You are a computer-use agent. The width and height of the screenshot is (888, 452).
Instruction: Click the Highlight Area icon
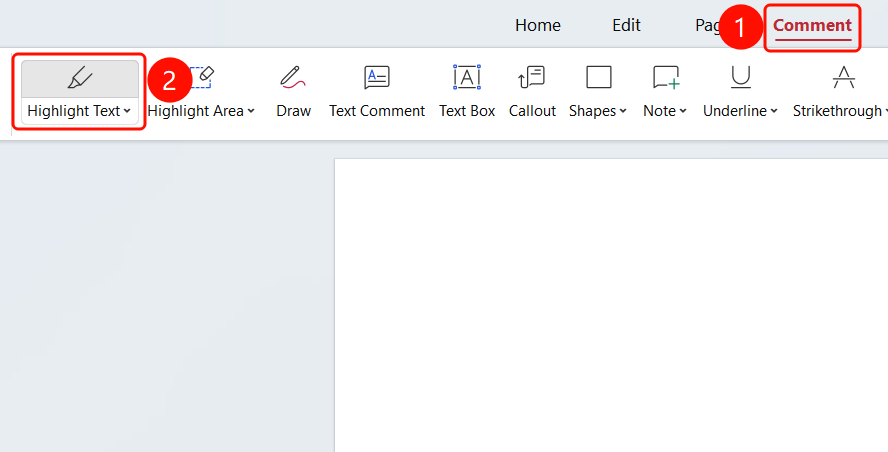tap(202, 78)
